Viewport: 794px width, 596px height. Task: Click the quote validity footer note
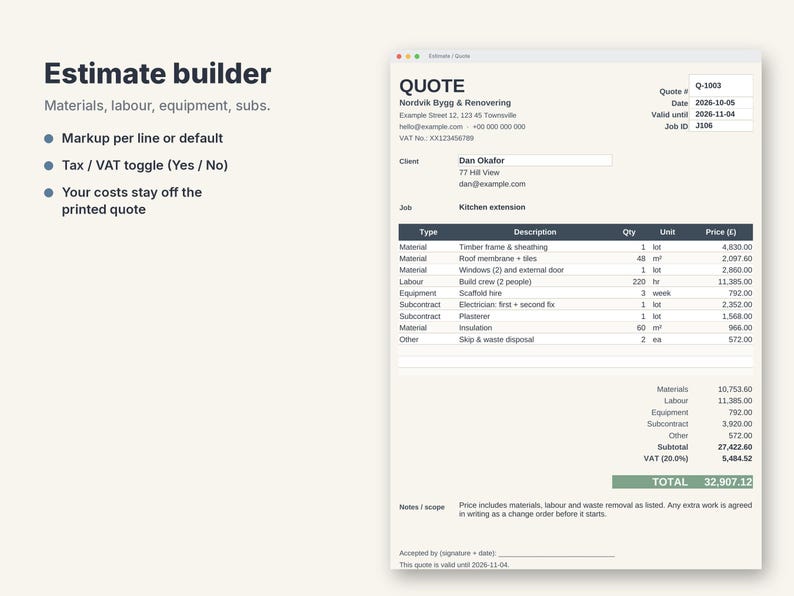454,565
